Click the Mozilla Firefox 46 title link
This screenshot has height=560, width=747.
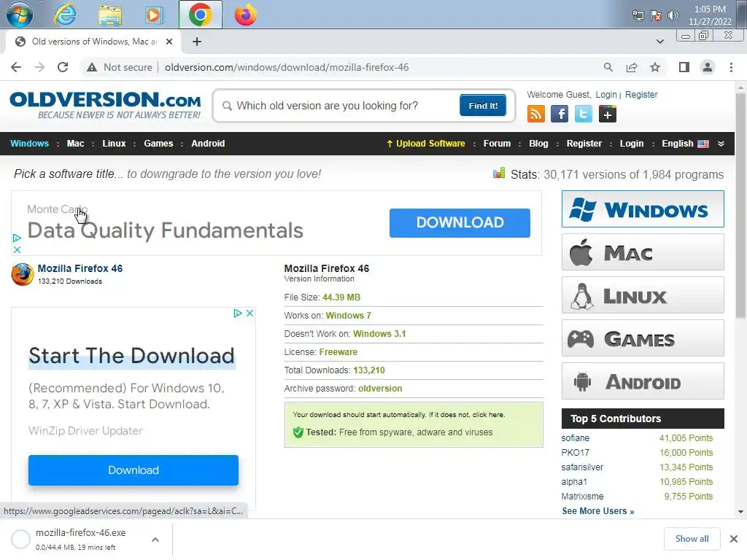coord(80,268)
